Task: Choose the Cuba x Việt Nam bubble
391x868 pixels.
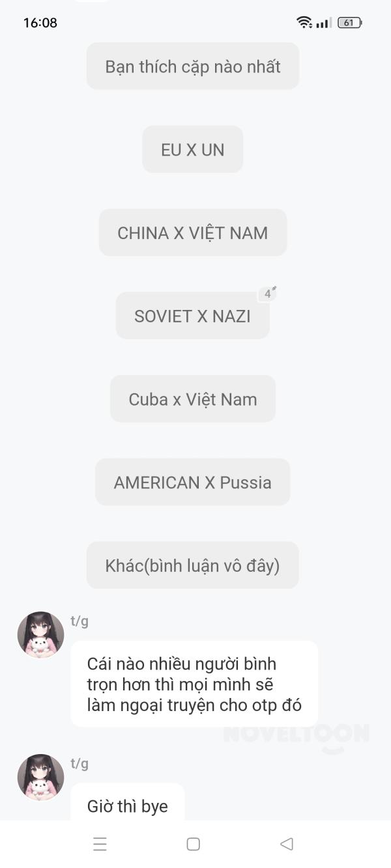Action: pos(193,399)
